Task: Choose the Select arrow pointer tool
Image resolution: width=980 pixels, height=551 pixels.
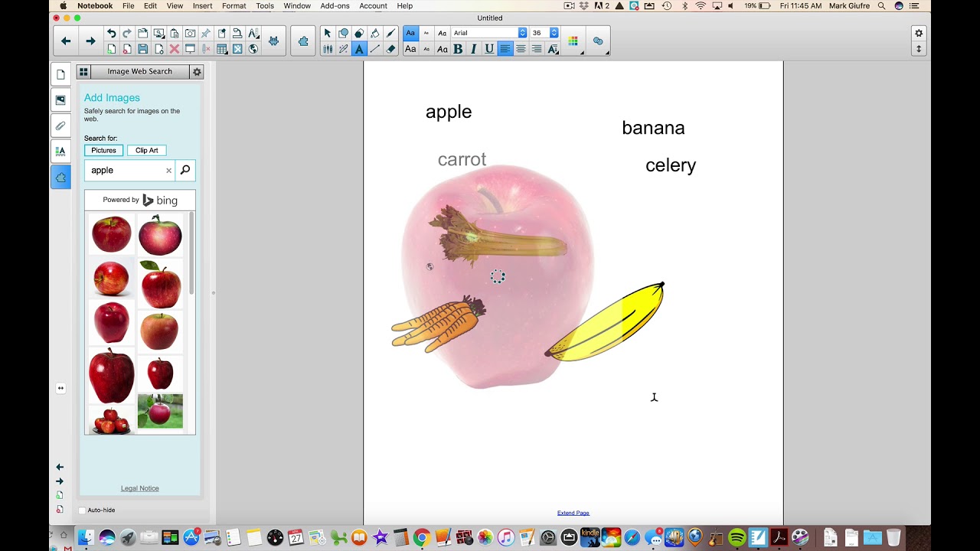Action: click(328, 33)
